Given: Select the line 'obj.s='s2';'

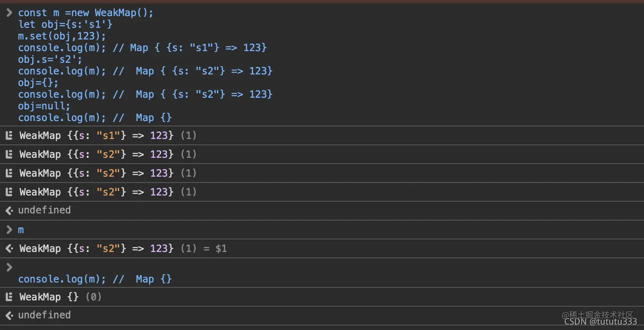Looking at the screenshot, I should 50,59.
